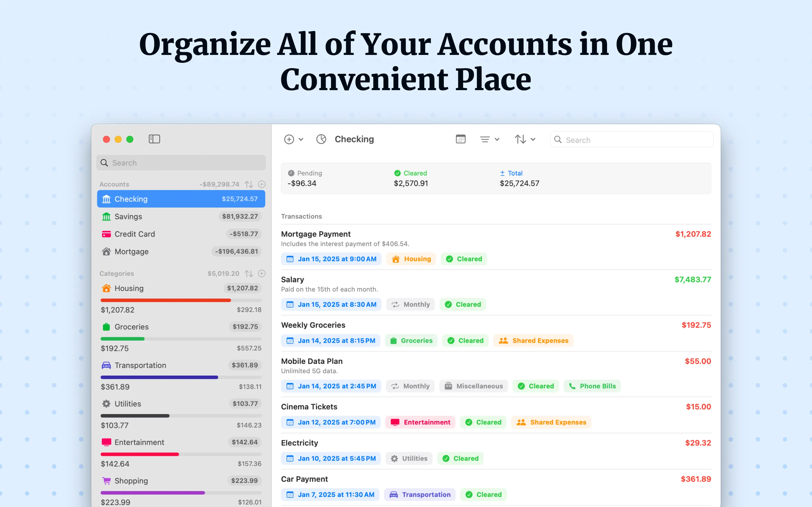Click the Housing budget progress bar

[x=181, y=300]
